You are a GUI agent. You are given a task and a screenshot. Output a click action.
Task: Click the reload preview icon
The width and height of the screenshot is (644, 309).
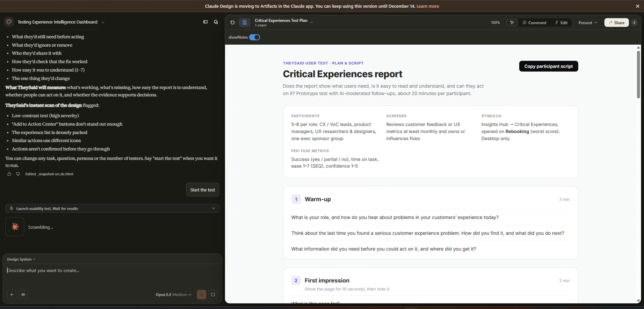point(232,23)
